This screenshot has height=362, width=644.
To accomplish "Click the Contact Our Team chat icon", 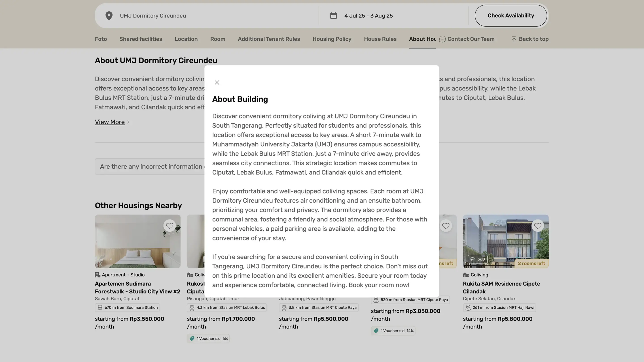I will click(442, 39).
